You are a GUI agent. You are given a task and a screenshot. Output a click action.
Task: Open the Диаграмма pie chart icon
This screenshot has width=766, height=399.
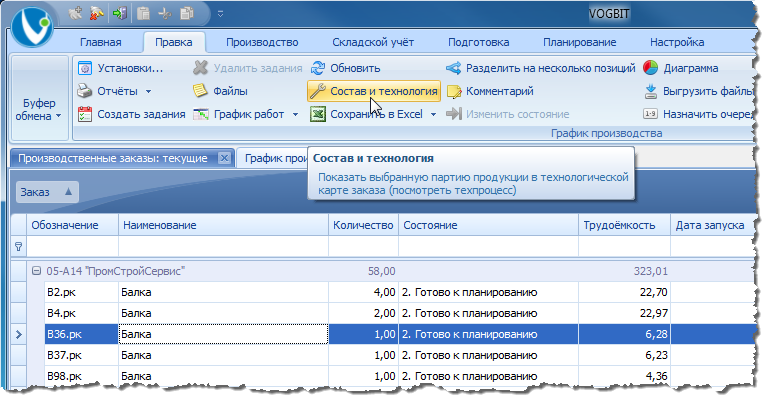coord(650,68)
